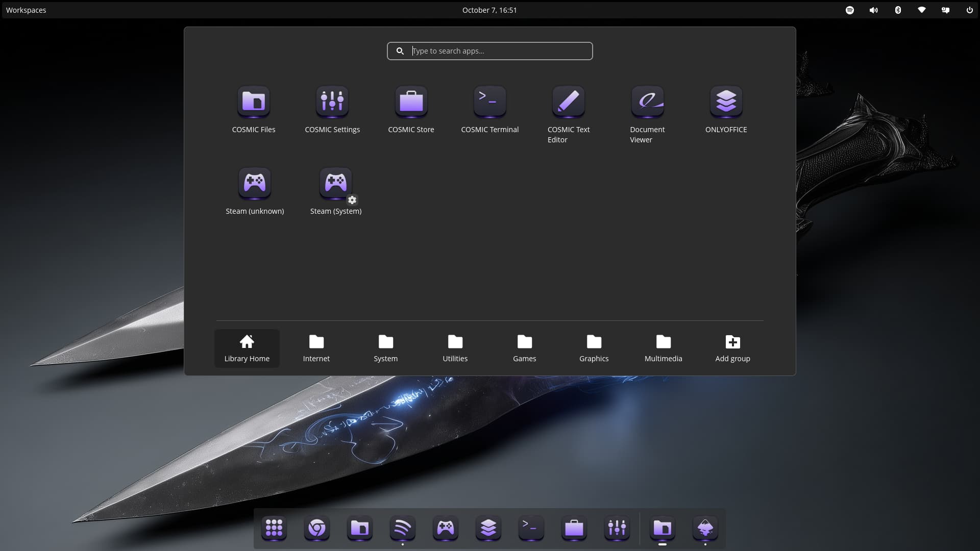
Task: Open Workspaces from the top panel
Action: 26,10
